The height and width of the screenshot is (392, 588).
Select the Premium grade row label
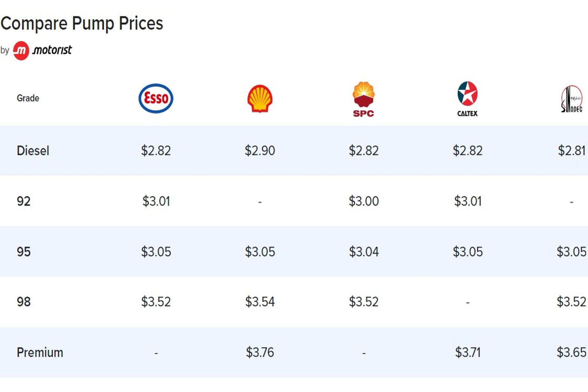tap(40, 352)
